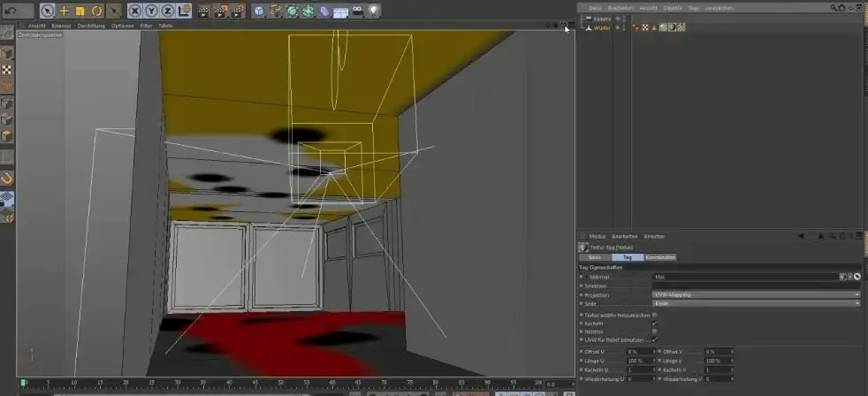
Task: Open viewport Optionen menu
Action: [x=122, y=26]
